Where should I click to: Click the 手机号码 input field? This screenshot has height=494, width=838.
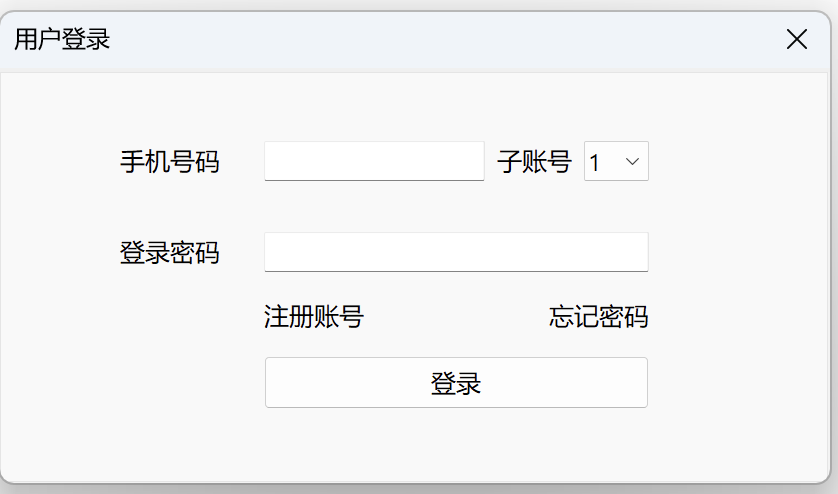click(374, 161)
